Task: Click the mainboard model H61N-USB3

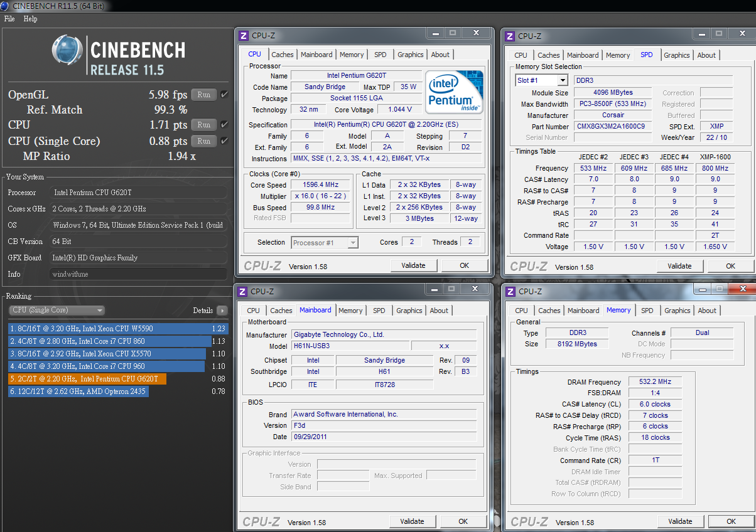Action: [x=349, y=346]
